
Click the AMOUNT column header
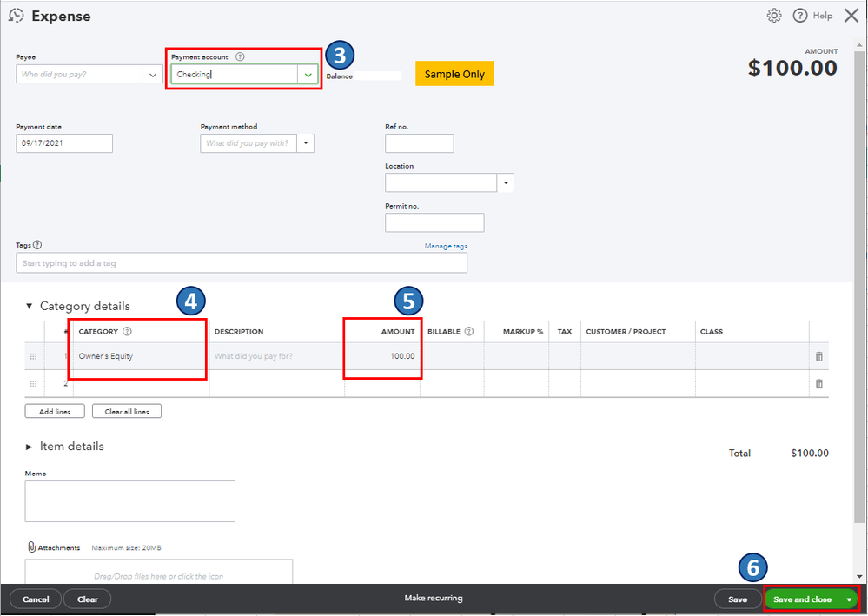pos(397,332)
